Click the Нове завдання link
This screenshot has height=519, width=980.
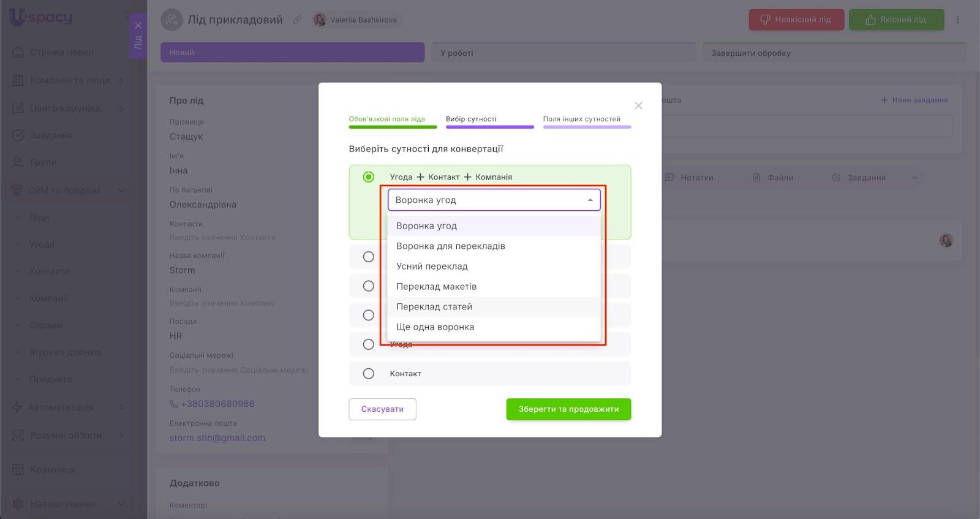tap(914, 100)
